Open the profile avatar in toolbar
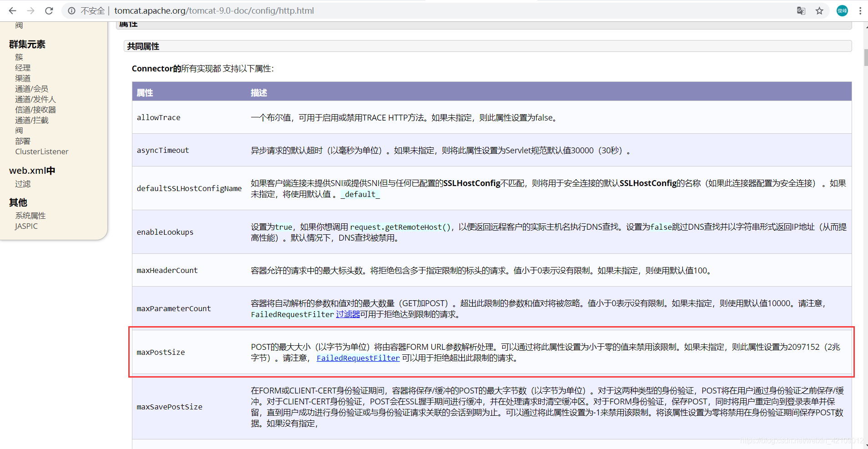The width and height of the screenshot is (868, 449). [842, 10]
